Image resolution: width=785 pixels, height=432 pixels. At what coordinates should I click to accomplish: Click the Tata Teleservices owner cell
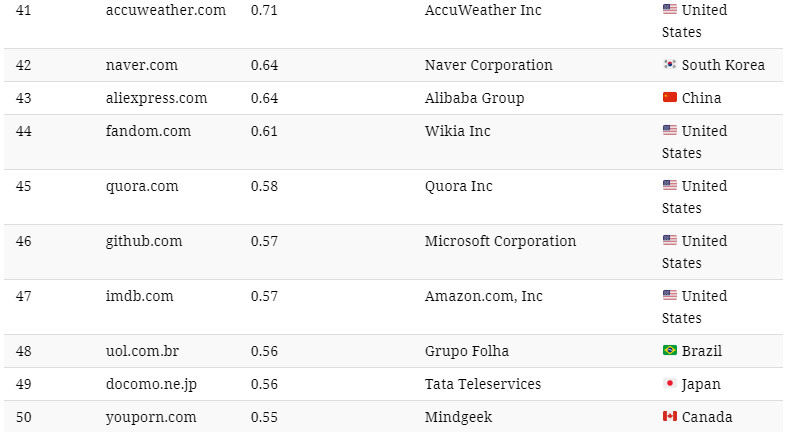click(482, 384)
